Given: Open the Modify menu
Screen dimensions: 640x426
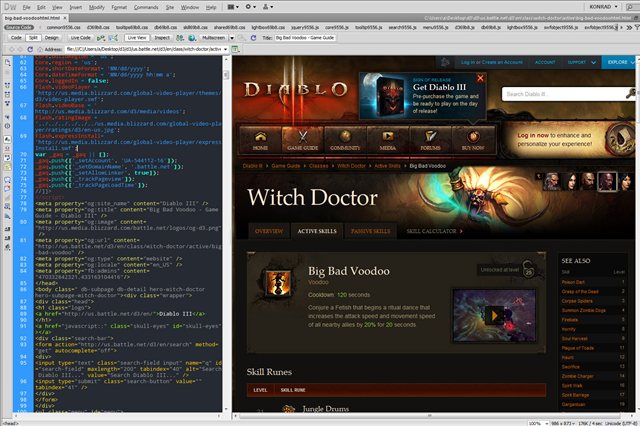Looking at the screenshot, I should [97, 7].
